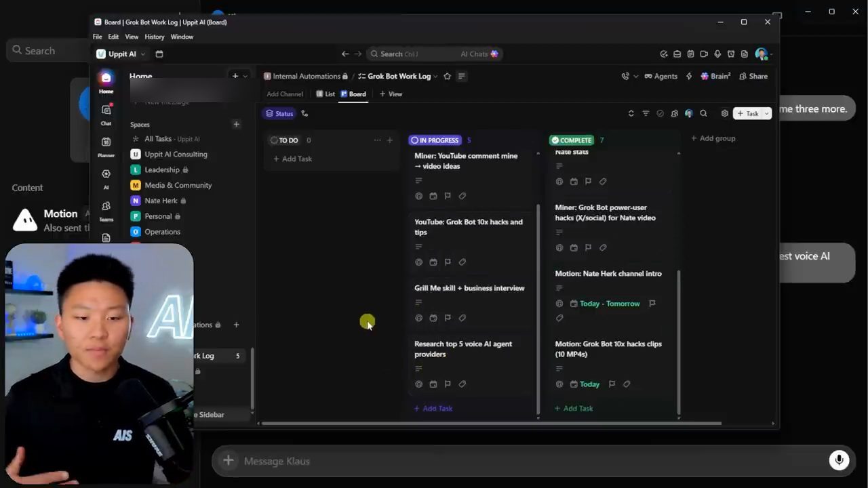
Task: Navigate back with the left arrow
Action: tap(345, 54)
